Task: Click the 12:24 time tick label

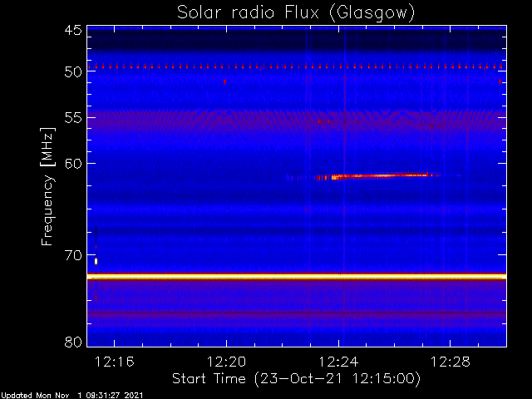Action: pyautogui.click(x=338, y=362)
